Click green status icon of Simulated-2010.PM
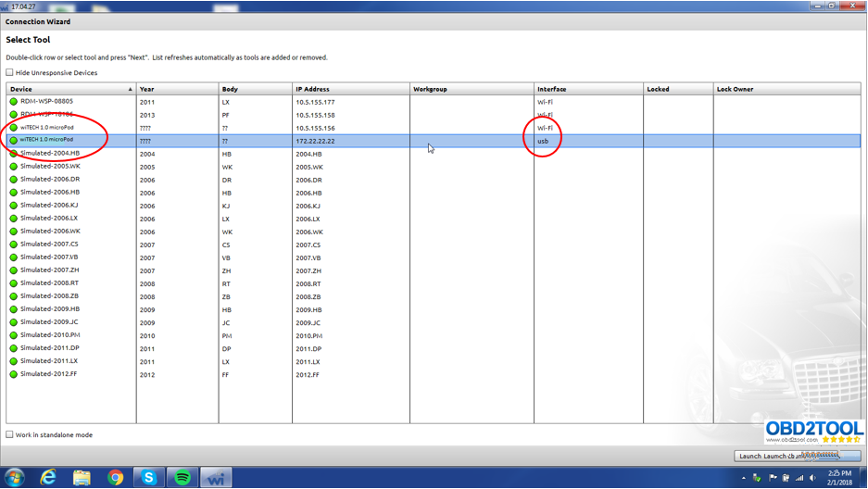The image size is (868, 489). click(13, 335)
